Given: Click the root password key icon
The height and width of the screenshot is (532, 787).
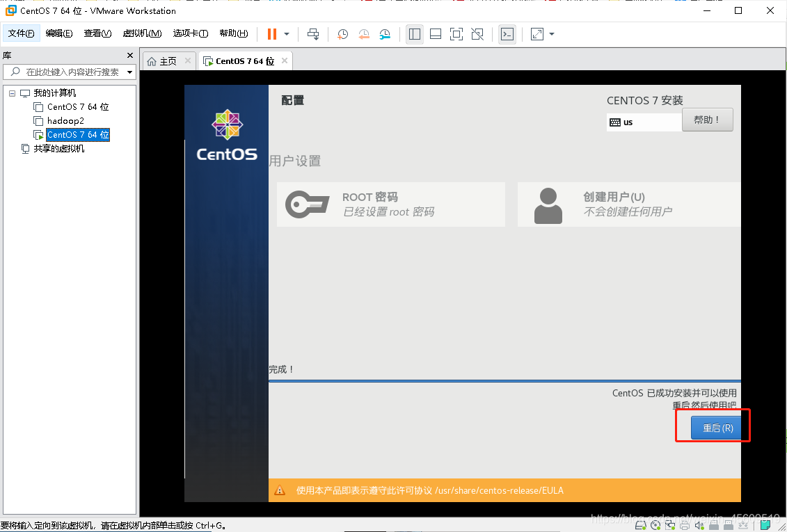Looking at the screenshot, I should click(x=307, y=204).
